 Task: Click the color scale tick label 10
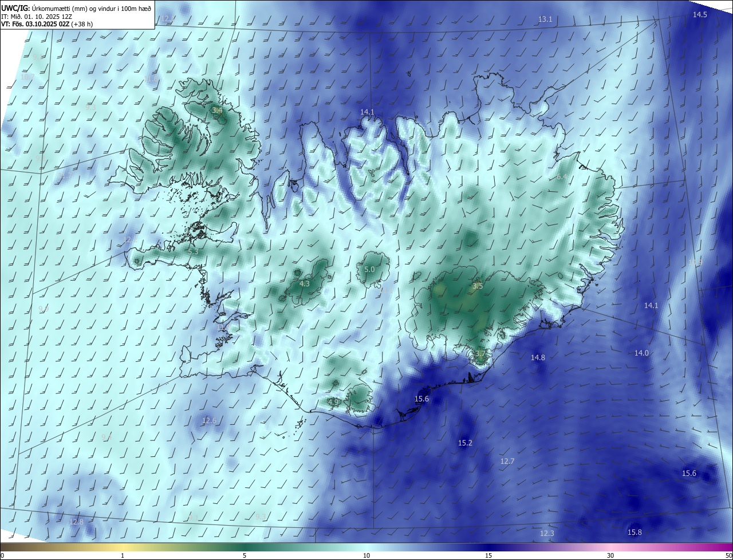coord(366,555)
